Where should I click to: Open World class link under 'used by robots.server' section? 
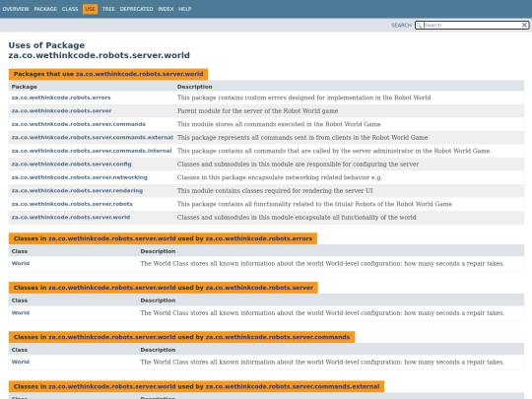click(21, 313)
